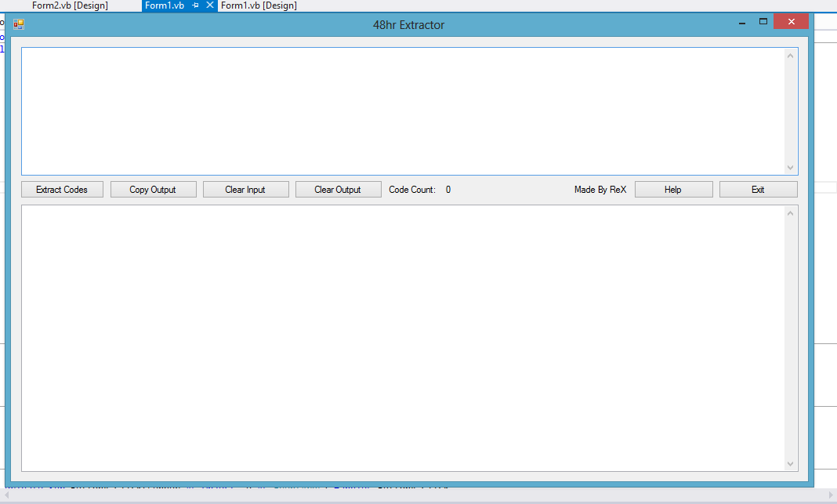Switch to the Form1.vb [Design] tab

pyautogui.click(x=259, y=5)
